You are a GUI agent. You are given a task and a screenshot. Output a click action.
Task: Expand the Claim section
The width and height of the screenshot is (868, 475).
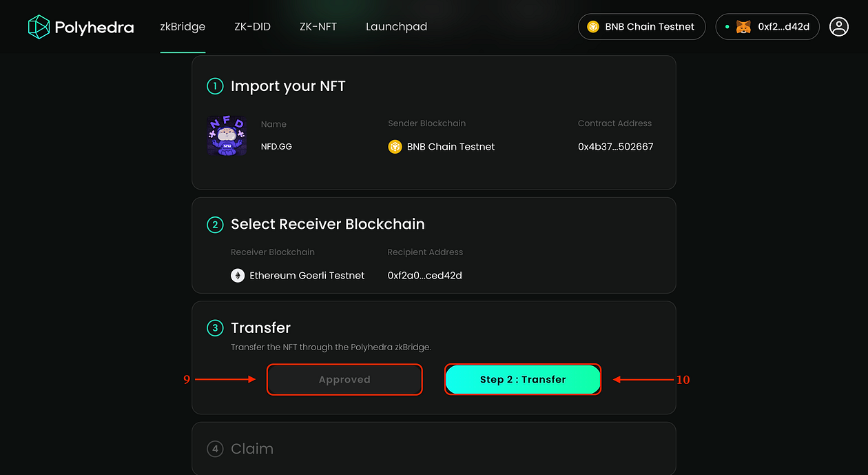[433, 448]
